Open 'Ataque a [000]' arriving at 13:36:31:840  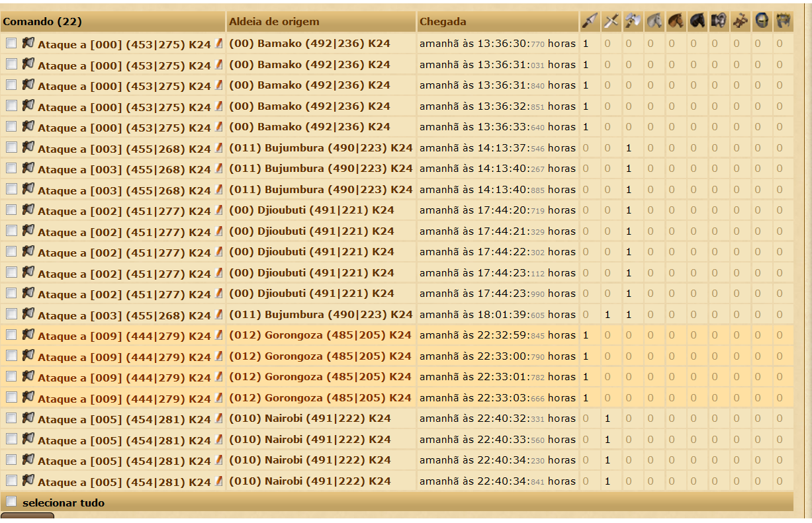coord(124,86)
